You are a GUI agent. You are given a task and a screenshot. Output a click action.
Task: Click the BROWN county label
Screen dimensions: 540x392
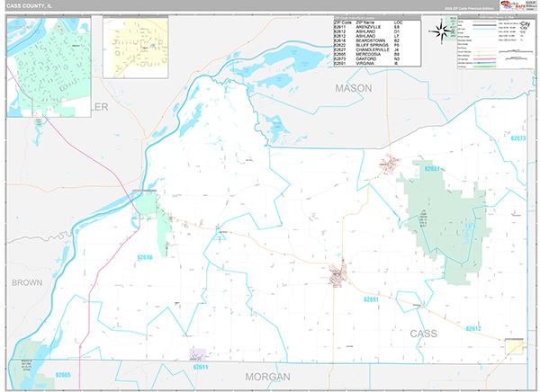[27, 282]
